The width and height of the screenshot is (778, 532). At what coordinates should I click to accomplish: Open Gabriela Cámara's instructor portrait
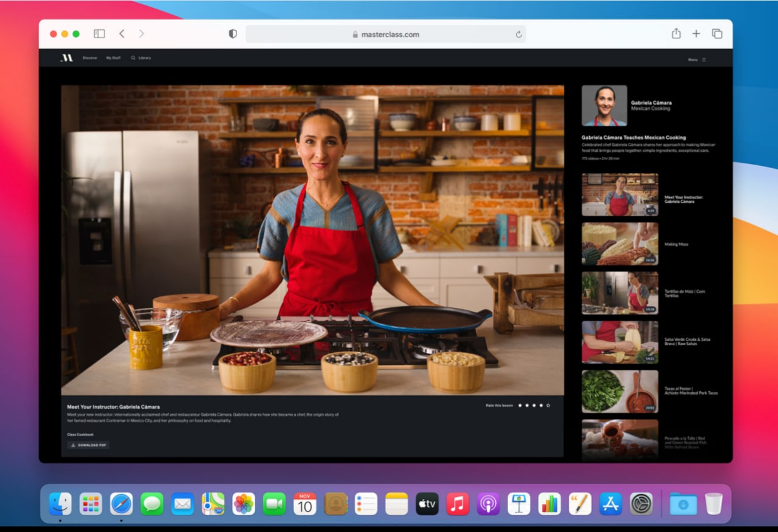tap(604, 105)
